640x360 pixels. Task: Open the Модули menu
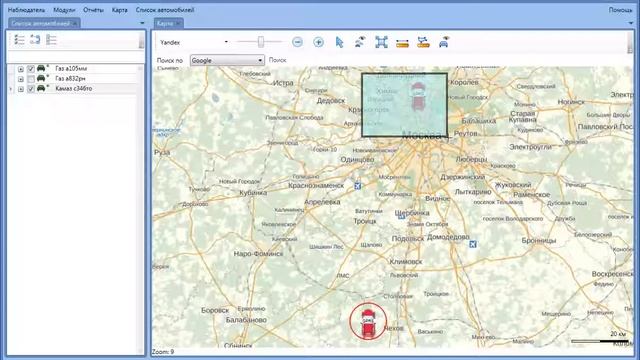[x=64, y=10]
